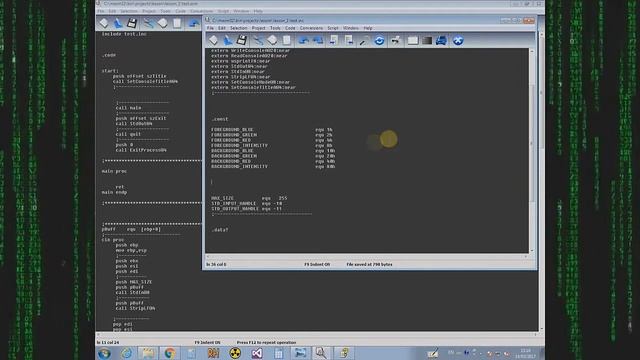Click the floppy disk Save icon in front window
Viewport: 640px width, 360px height.
pos(242,40)
